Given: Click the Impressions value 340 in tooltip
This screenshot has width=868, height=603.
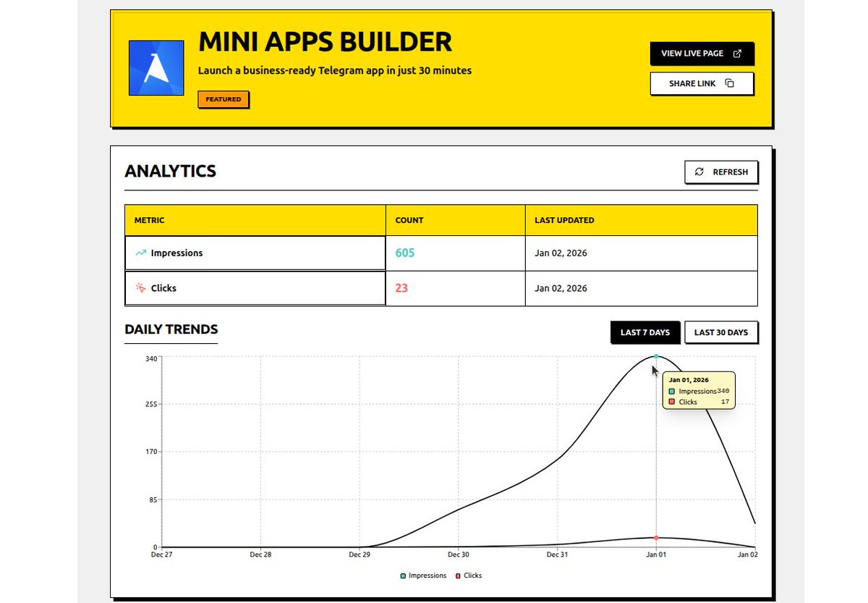Looking at the screenshot, I should (x=723, y=391).
